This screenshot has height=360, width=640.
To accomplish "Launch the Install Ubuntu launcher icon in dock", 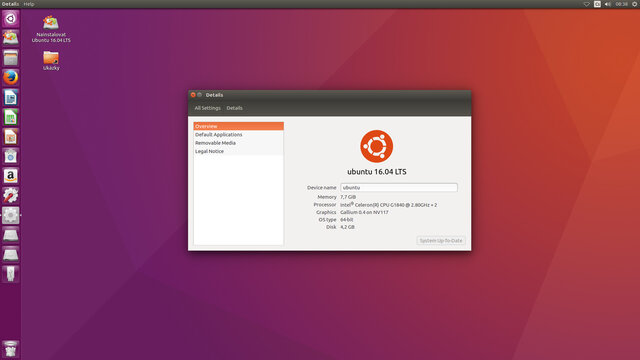I will point(11,38).
